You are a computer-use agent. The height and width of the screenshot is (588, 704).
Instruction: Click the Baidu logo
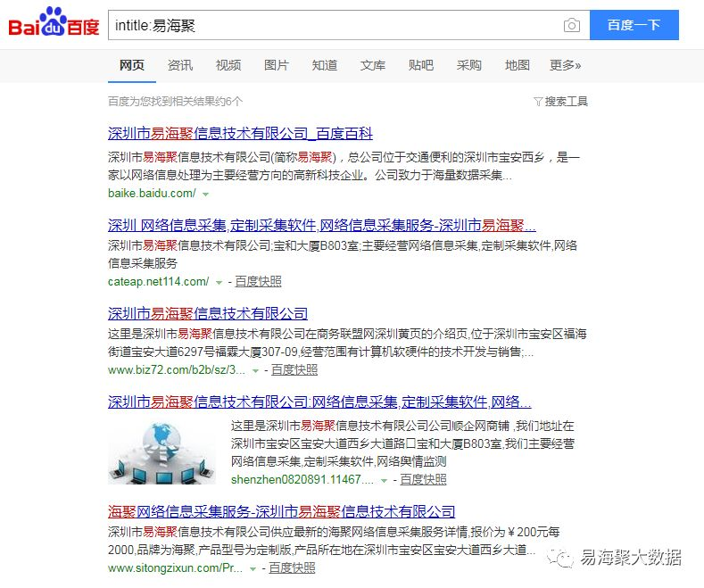click(54, 22)
